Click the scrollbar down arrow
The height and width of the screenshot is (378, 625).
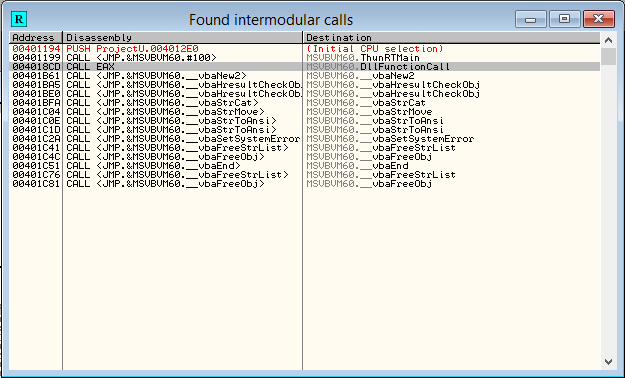[x=608, y=362]
